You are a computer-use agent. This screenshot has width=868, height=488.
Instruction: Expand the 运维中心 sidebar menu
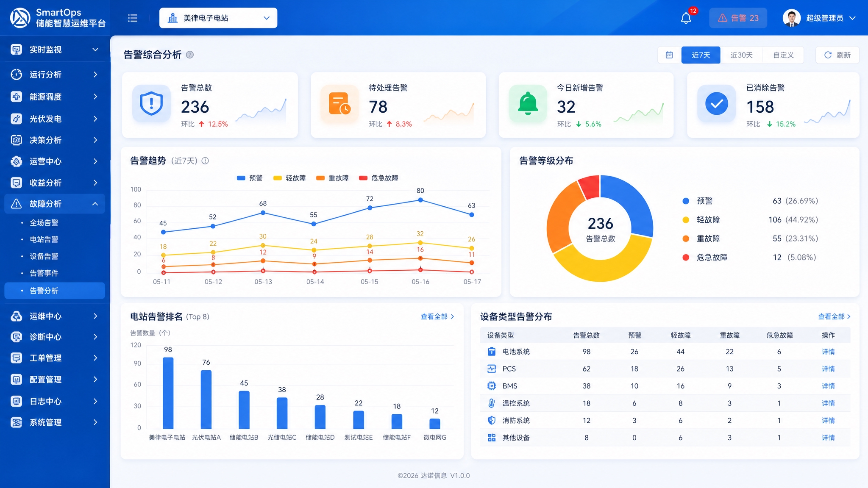point(55,316)
